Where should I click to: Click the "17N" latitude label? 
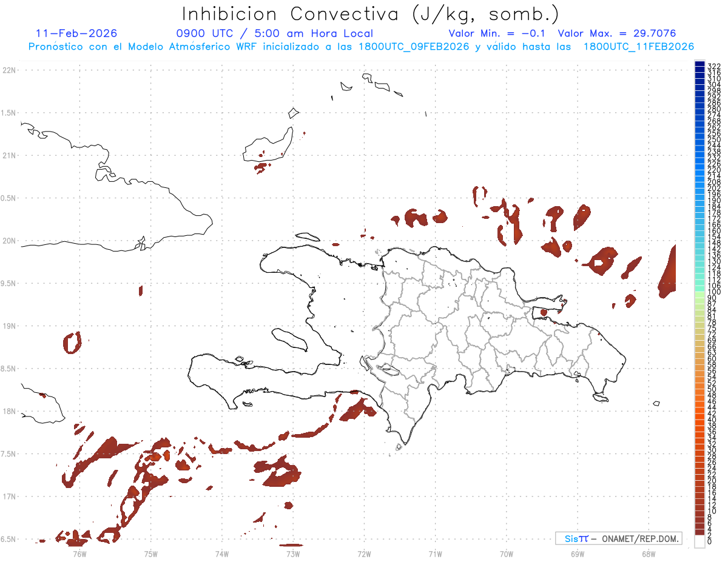coord(9,497)
